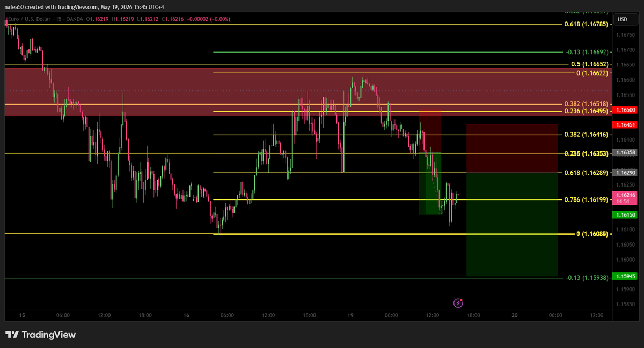Click the large red stop-loss zone of short position
Viewport: 644px width, 348px height.
512,149
